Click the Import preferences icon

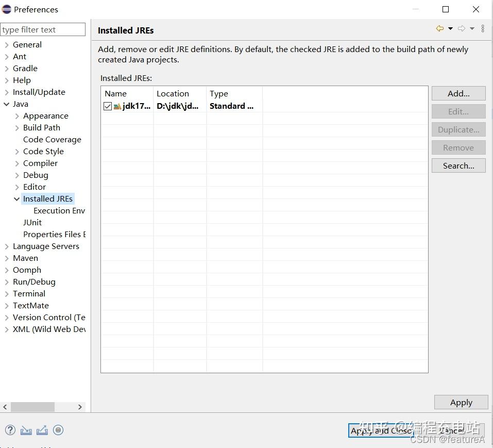pos(26,430)
